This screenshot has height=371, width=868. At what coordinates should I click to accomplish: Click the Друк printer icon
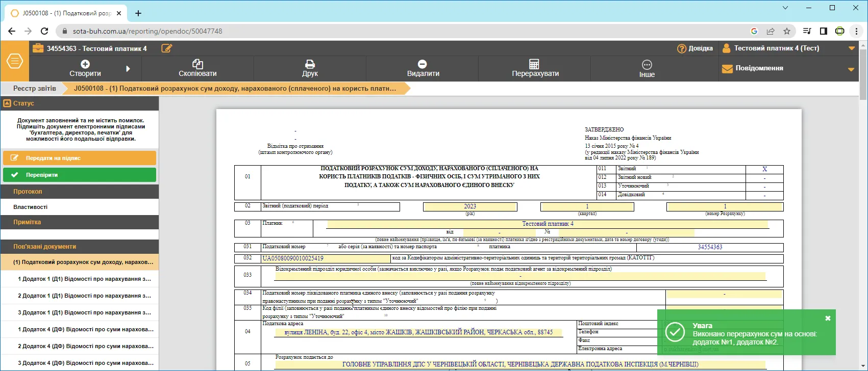click(310, 64)
